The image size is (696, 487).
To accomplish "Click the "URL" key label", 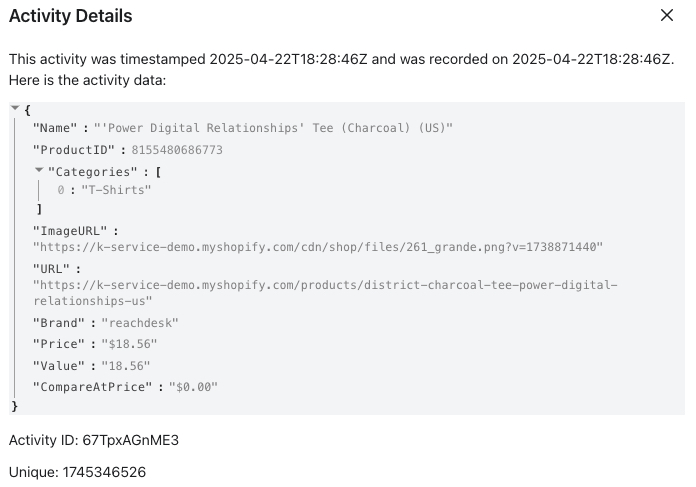I will 50,269.
